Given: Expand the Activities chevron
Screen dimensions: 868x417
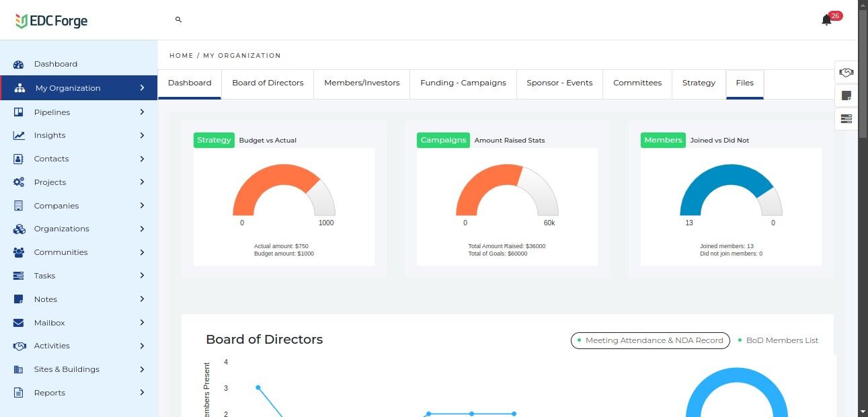Looking at the screenshot, I should click(x=142, y=346).
